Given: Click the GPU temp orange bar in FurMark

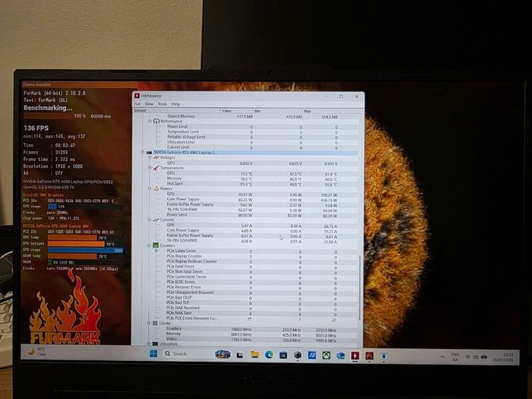Looking at the screenshot, I should coord(72,238).
